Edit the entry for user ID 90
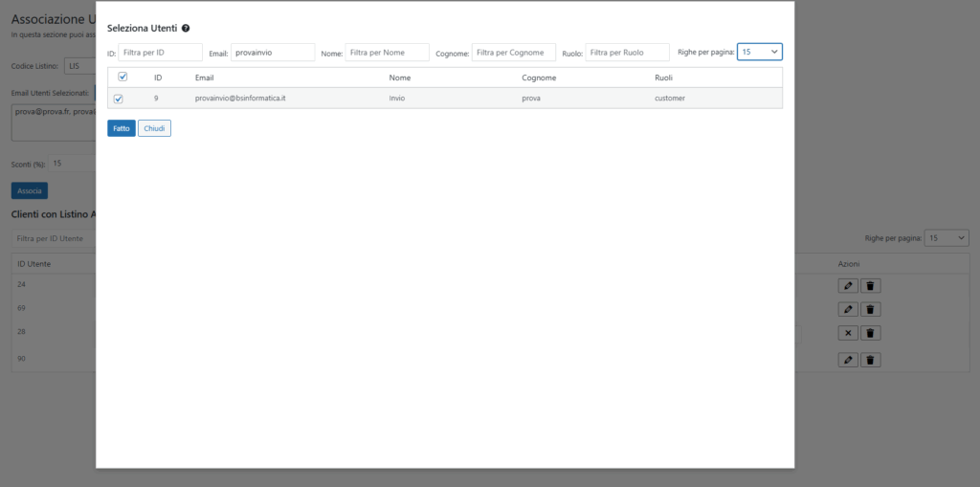Image resolution: width=980 pixels, height=487 pixels. [x=848, y=360]
